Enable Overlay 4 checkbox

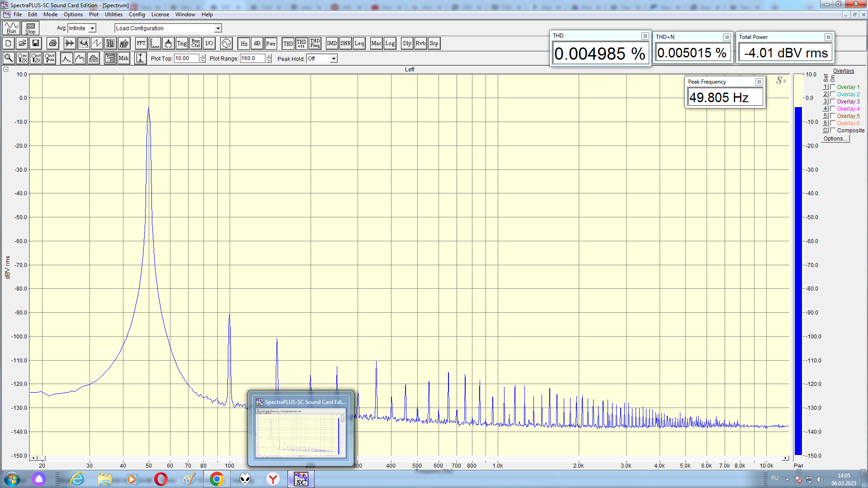click(833, 108)
